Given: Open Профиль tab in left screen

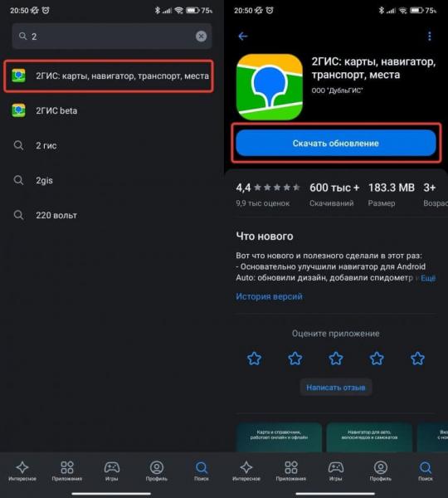Looking at the screenshot, I should 157,471.
